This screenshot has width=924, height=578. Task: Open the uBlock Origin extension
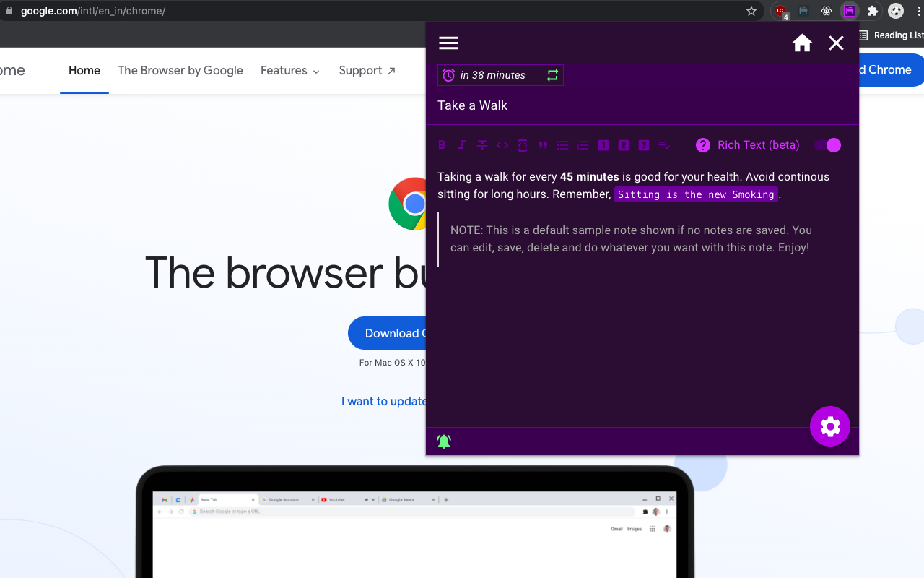[780, 11]
